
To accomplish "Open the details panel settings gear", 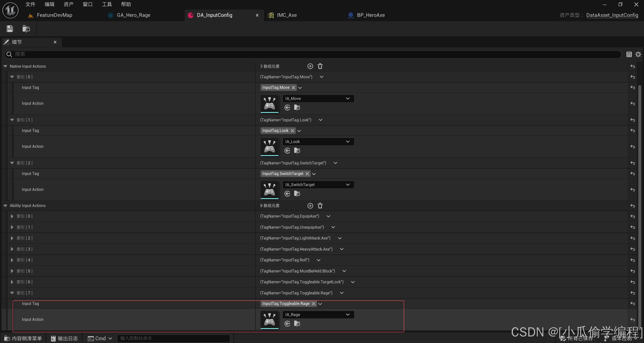I will (x=638, y=54).
